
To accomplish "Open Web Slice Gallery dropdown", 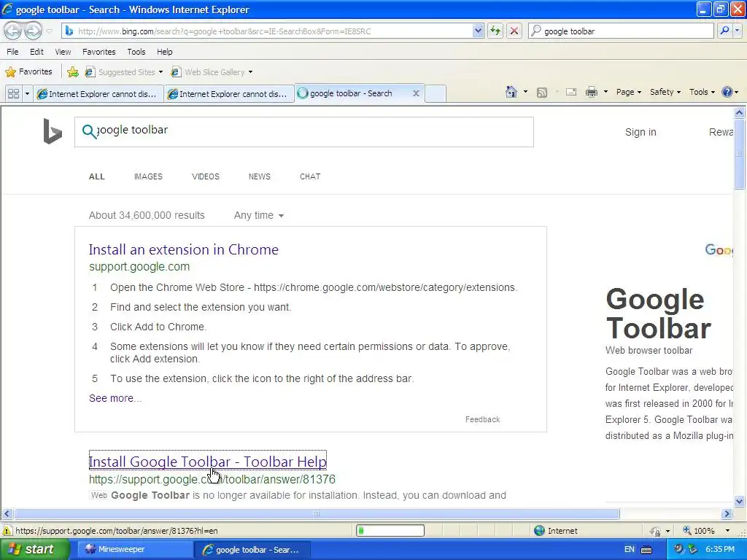I will (x=212, y=72).
